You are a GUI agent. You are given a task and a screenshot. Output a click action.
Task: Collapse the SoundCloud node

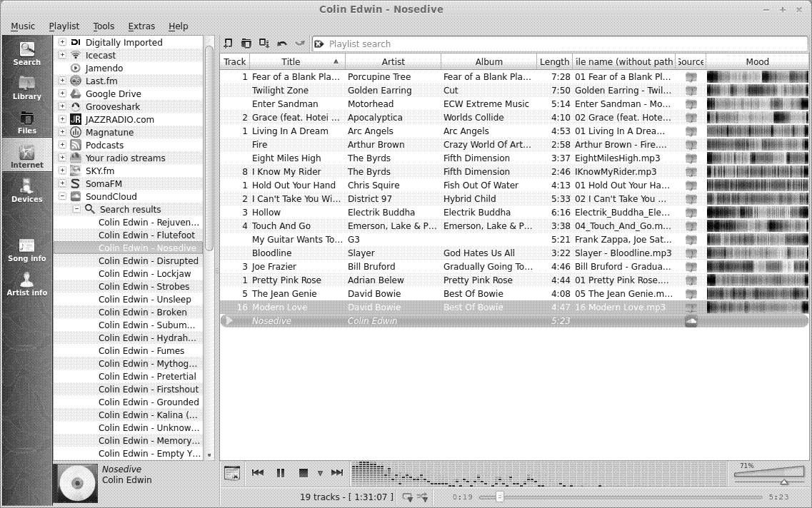[x=62, y=196]
